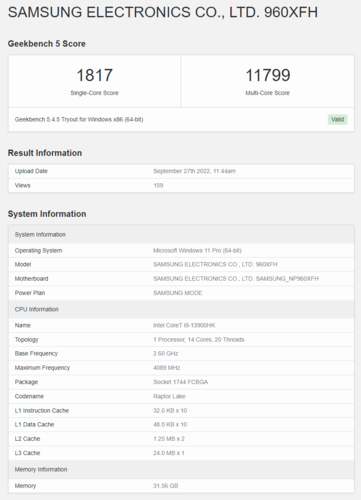Click the CPU Information header row

click(x=181, y=309)
